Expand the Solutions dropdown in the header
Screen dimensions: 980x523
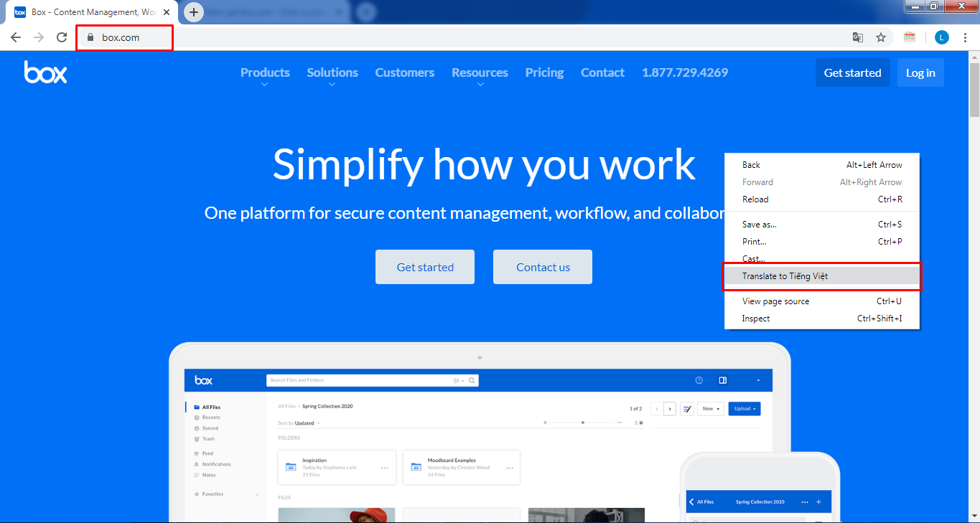point(332,77)
